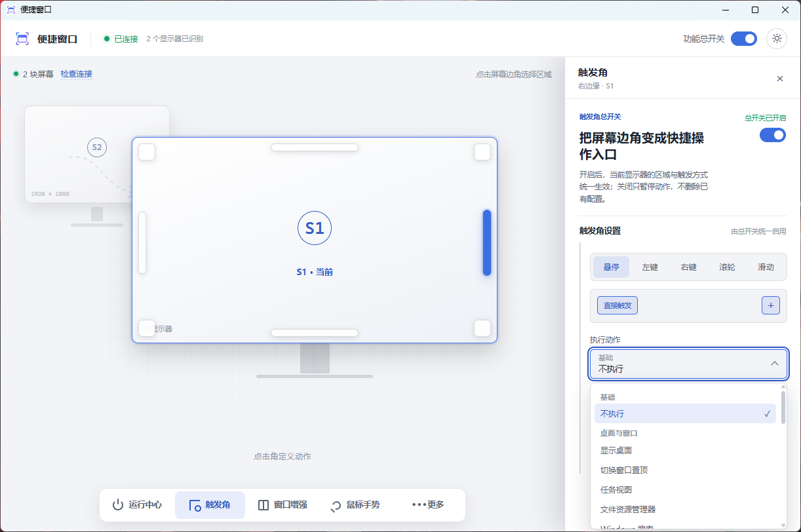Click the 1920 × 1080 resolution text
The image size is (801, 532).
click(x=50, y=194)
